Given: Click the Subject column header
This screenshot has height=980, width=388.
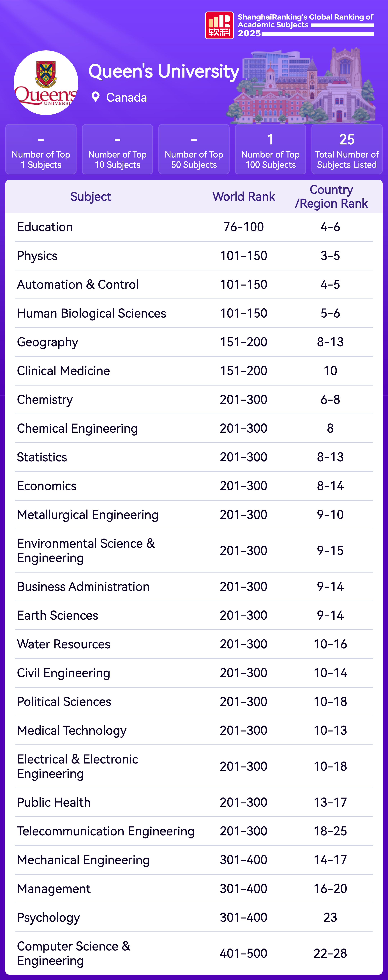Looking at the screenshot, I should point(91,197).
